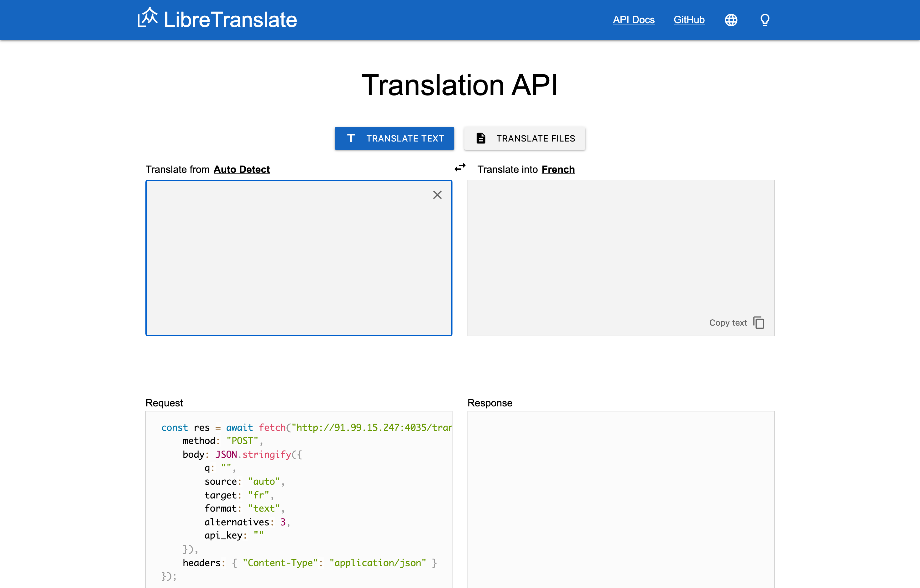This screenshot has height=588, width=920.
Task: Click the T icon in Translate Text
Action: (351, 138)
